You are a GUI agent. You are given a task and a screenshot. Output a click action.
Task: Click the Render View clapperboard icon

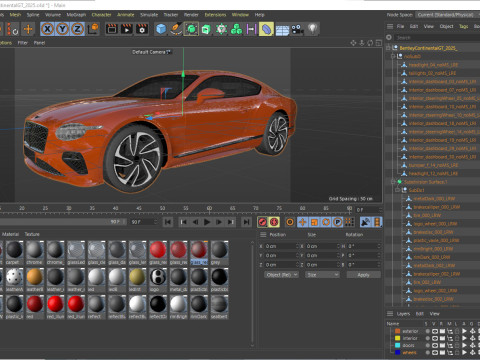(x=112, y=29)
